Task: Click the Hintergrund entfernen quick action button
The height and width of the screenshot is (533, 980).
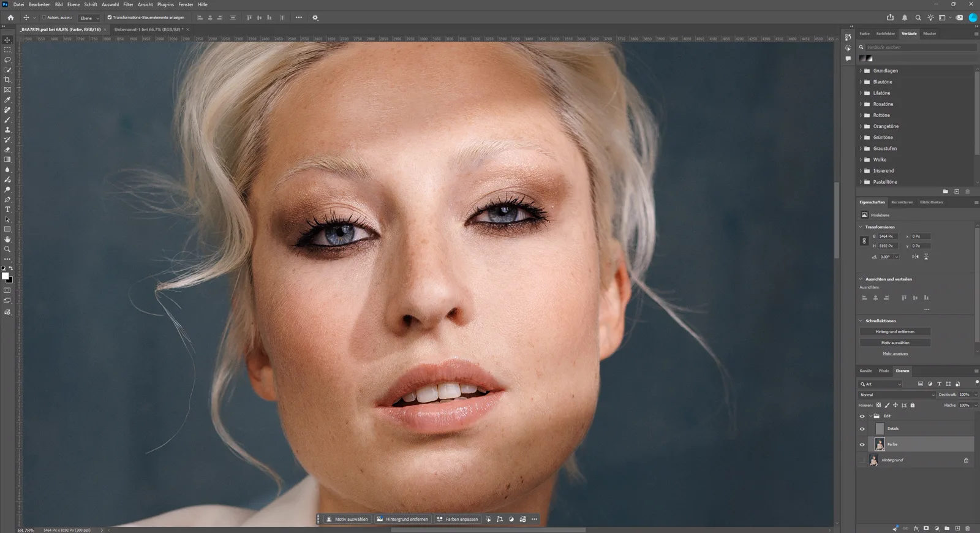Action: click(895, 331)
